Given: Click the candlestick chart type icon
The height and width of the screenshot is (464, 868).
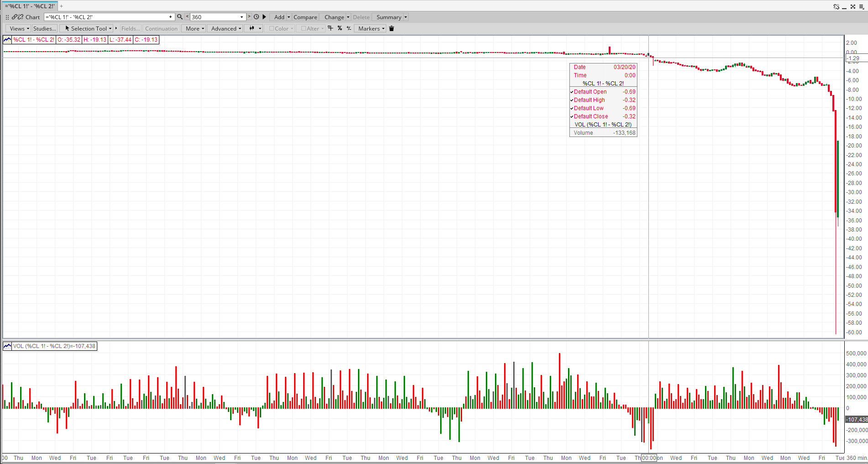Looking at the screenshot, I should 252,28.
